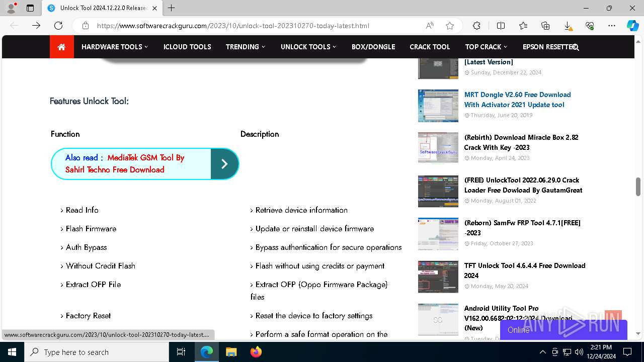Expand UNLOCK TOOLS dropdown menu
Screen dimensions: 644x362
click(x=308, y=47)
